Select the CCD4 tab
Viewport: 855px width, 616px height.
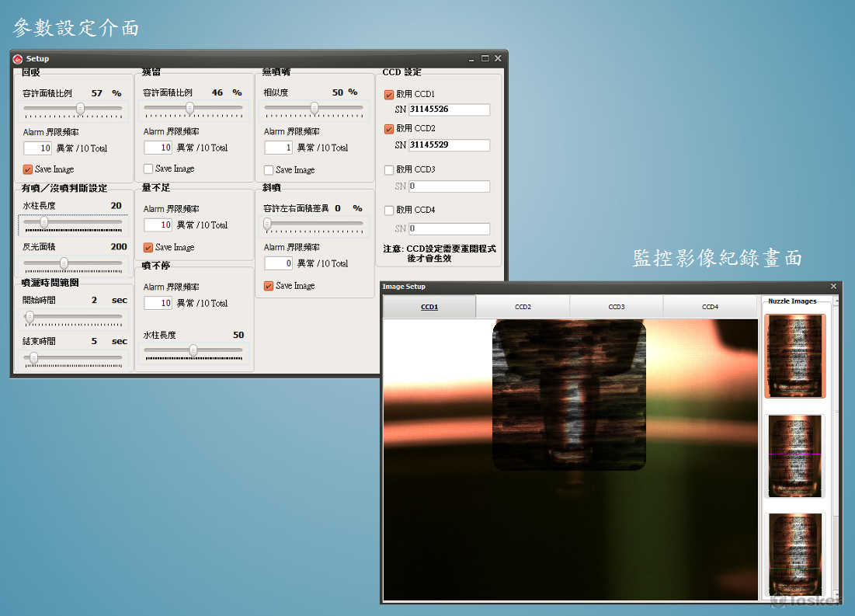click(710, 307)
